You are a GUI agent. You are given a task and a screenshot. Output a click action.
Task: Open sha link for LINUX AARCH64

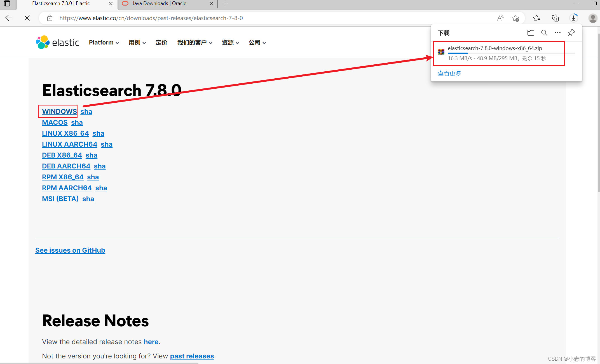(107, 144)
